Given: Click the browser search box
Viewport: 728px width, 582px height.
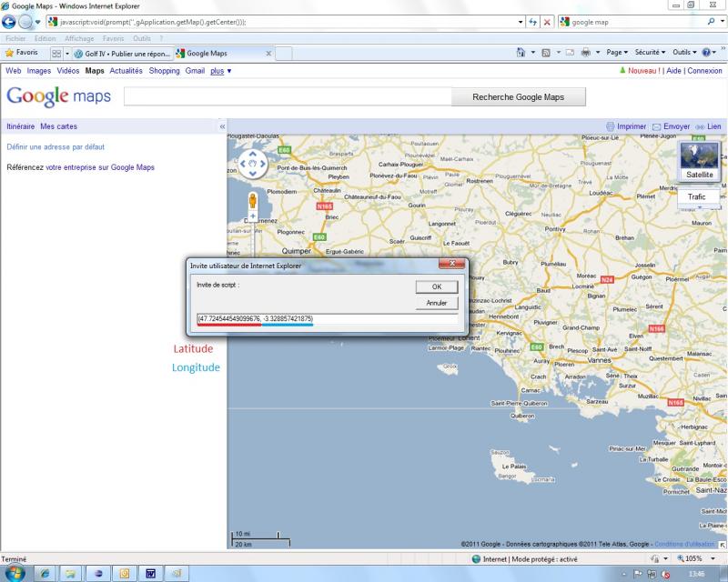Looking at the screenshot, I should (x=633, y=22).
